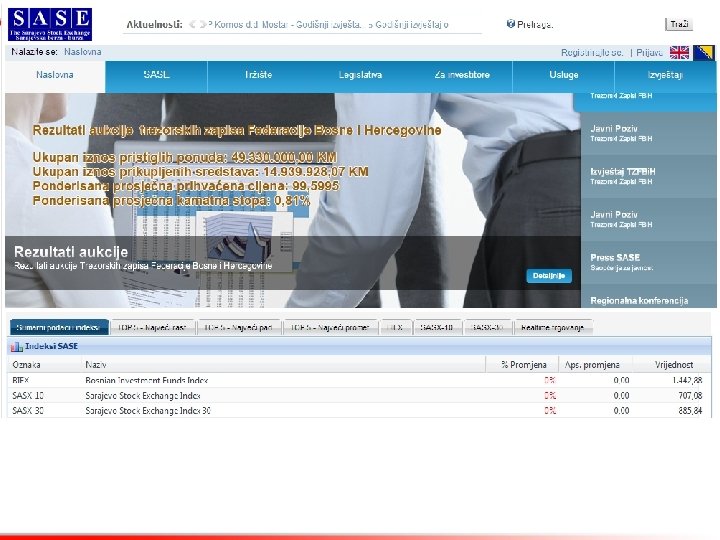Select the TOP 5 - Najveći rast tab
Screen dimensions: 720x540
point(152,327)
